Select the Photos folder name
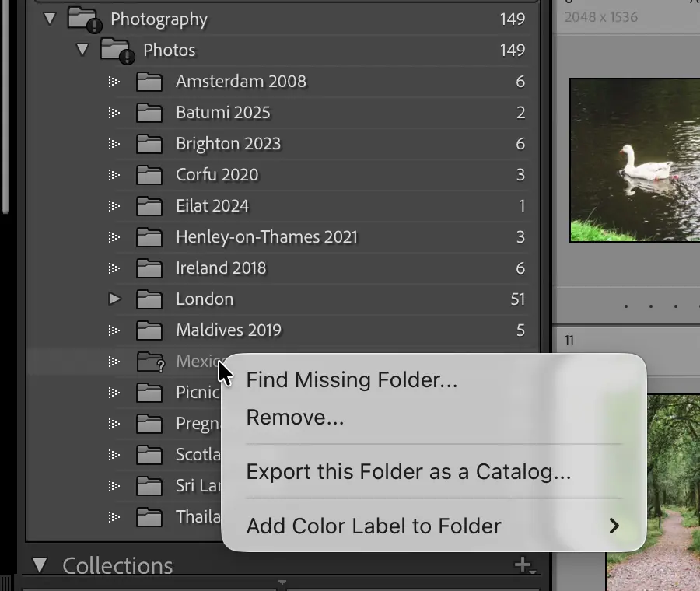Screen dimensions: 700x591 [170, 50]
